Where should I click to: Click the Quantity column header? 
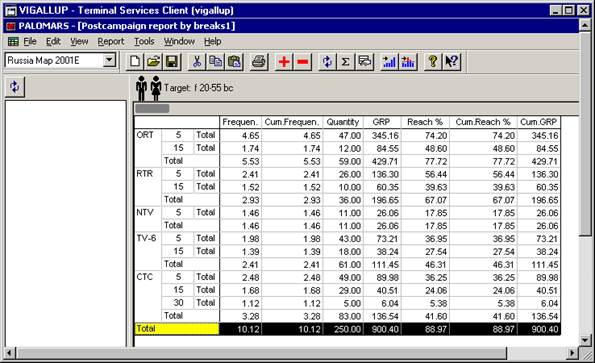tap(343, 122)
